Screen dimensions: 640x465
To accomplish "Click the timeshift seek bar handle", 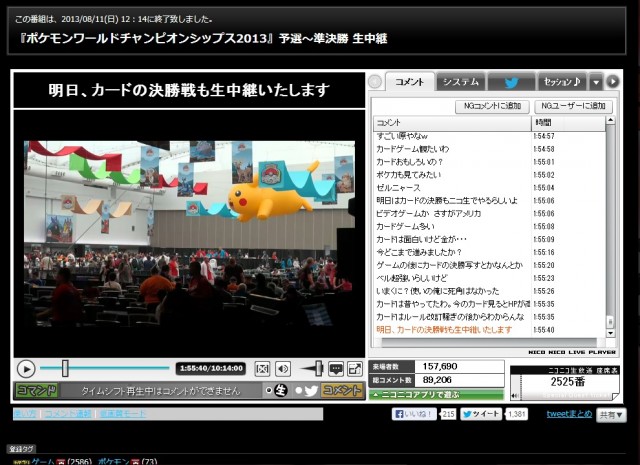I will (65, 369).
